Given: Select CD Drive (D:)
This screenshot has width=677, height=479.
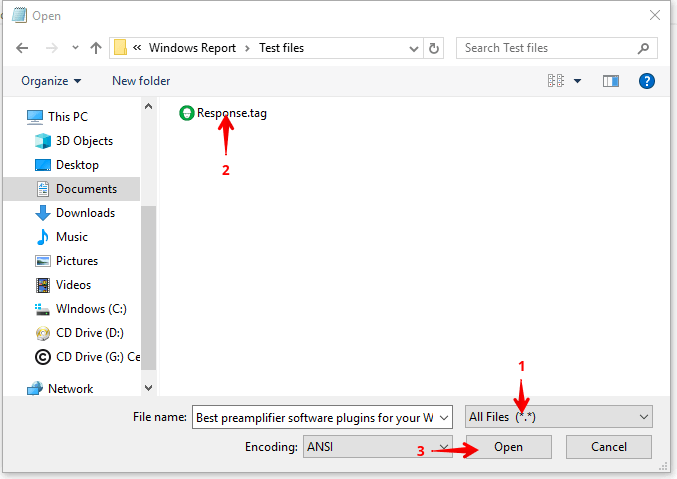Looking at the screenshot, I should 90,333.
